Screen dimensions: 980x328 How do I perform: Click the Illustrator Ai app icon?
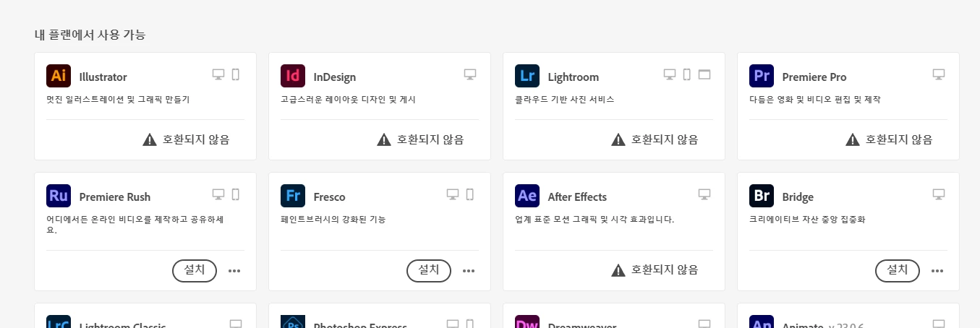58,76
